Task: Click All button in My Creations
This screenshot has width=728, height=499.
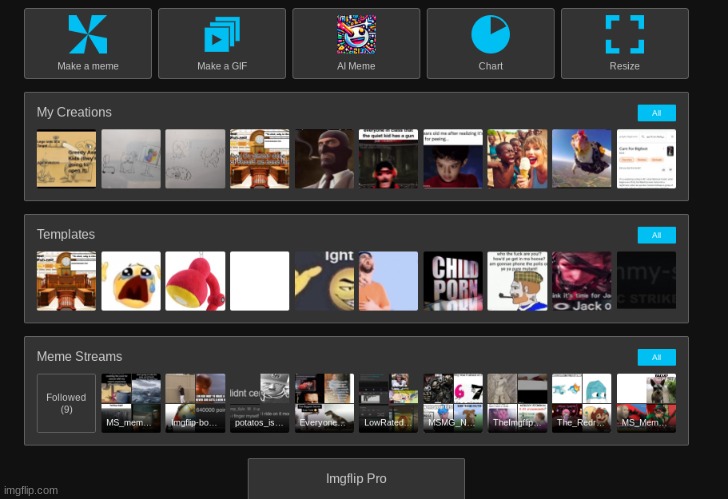Action: (656, 113)
